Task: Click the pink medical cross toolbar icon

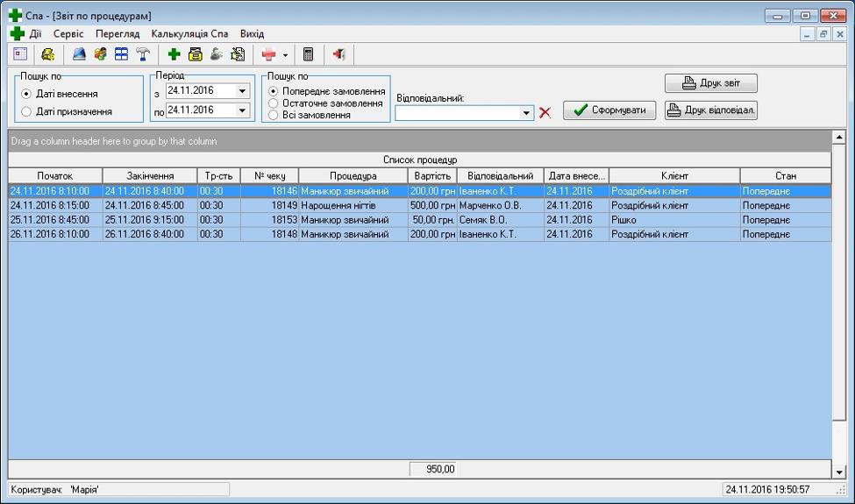Action: point(269,54)
